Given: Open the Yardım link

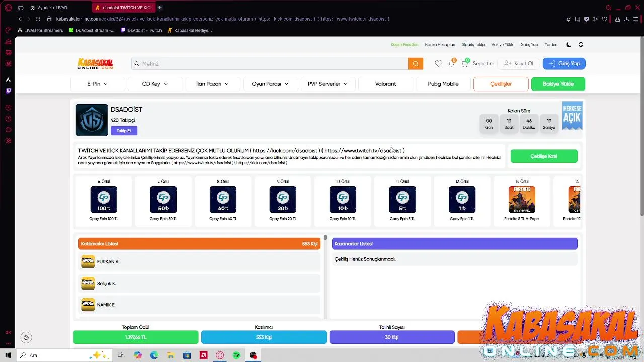Looking at the screenshot, I should click(x=551, y=45).
